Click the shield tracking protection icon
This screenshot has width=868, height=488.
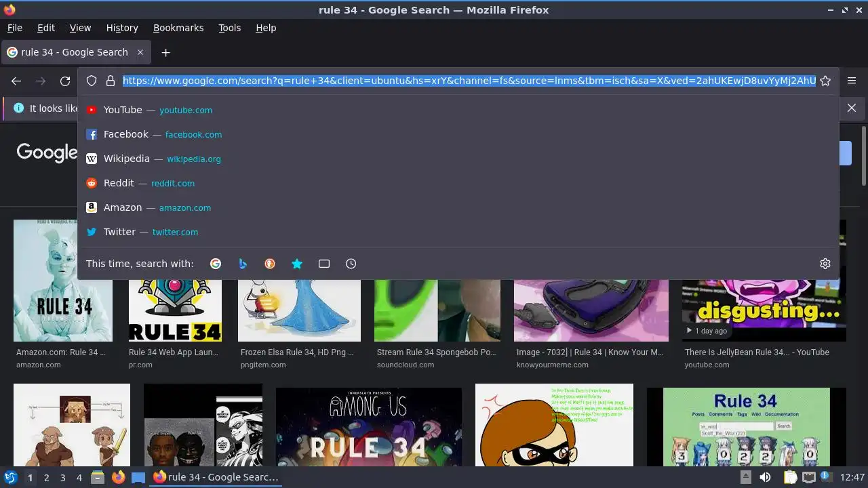click(92, 81)
